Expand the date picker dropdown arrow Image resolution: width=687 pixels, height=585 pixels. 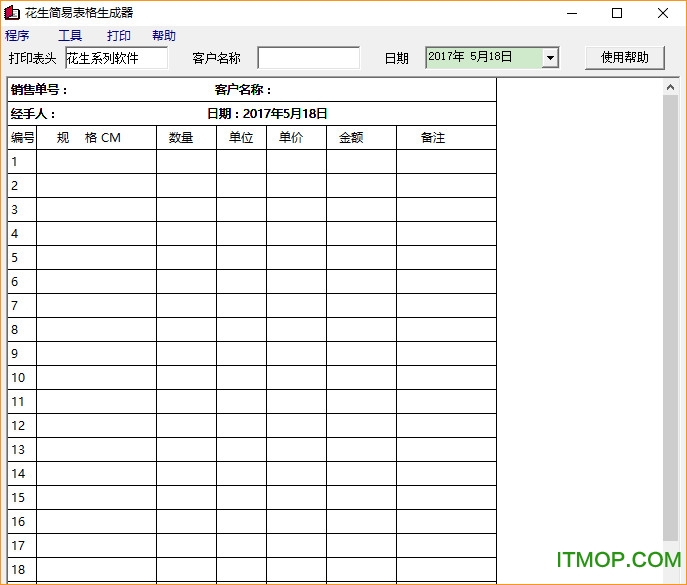550,58
